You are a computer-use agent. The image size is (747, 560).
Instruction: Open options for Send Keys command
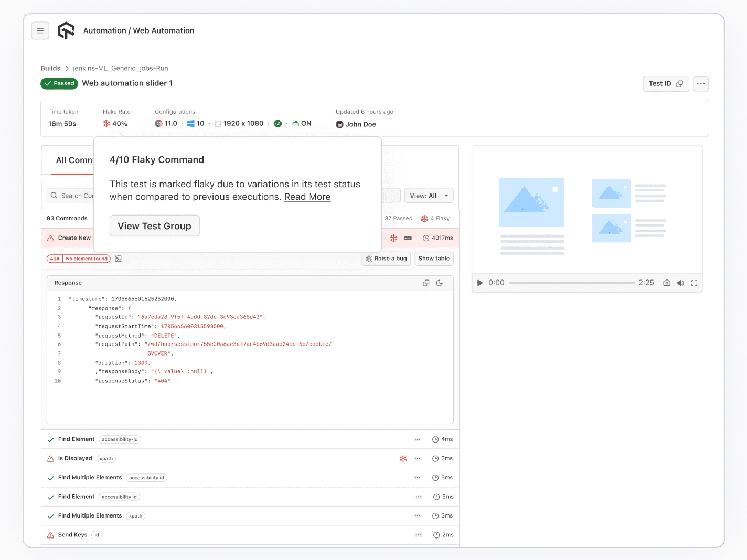coord(418,535)
